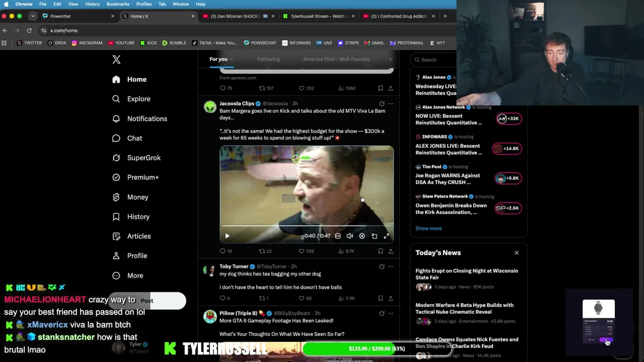The width and height of the screenshot is (644, 362).
Task: Share the Jacoola Clips post
Action: pos(390,251)
